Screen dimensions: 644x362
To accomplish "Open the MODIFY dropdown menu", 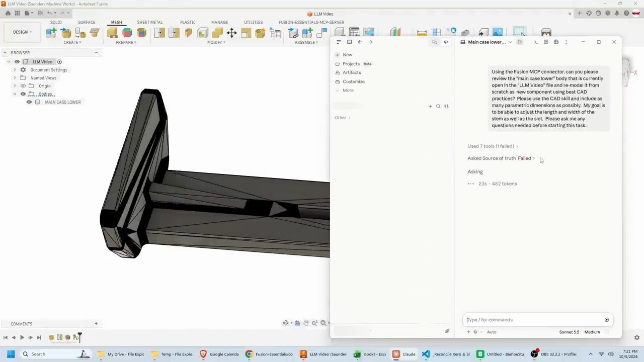I will coord(216,42).
